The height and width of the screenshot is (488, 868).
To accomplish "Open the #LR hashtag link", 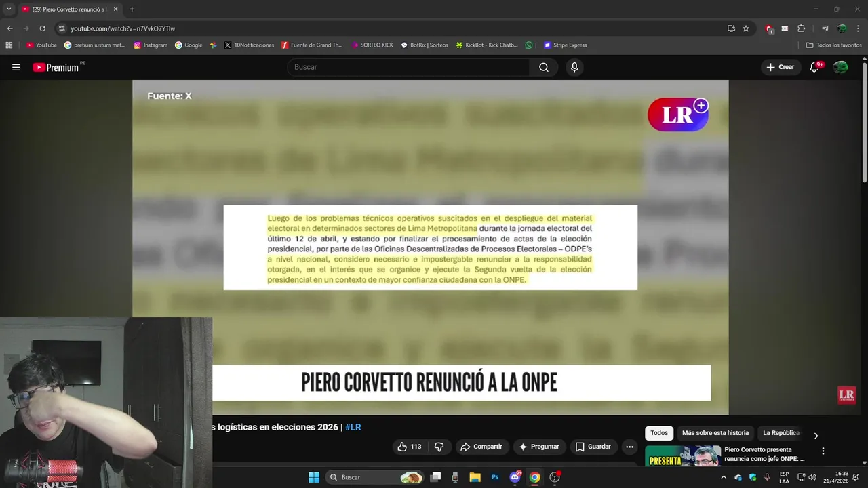I will pos(353,427).
